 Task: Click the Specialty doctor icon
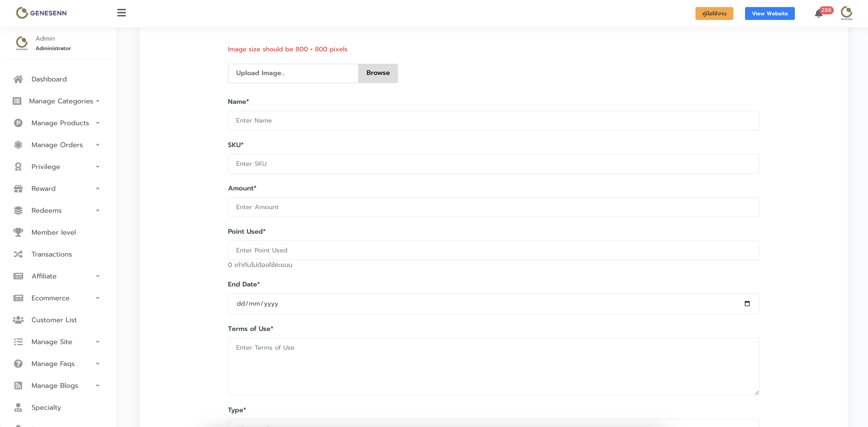(18, 408)
